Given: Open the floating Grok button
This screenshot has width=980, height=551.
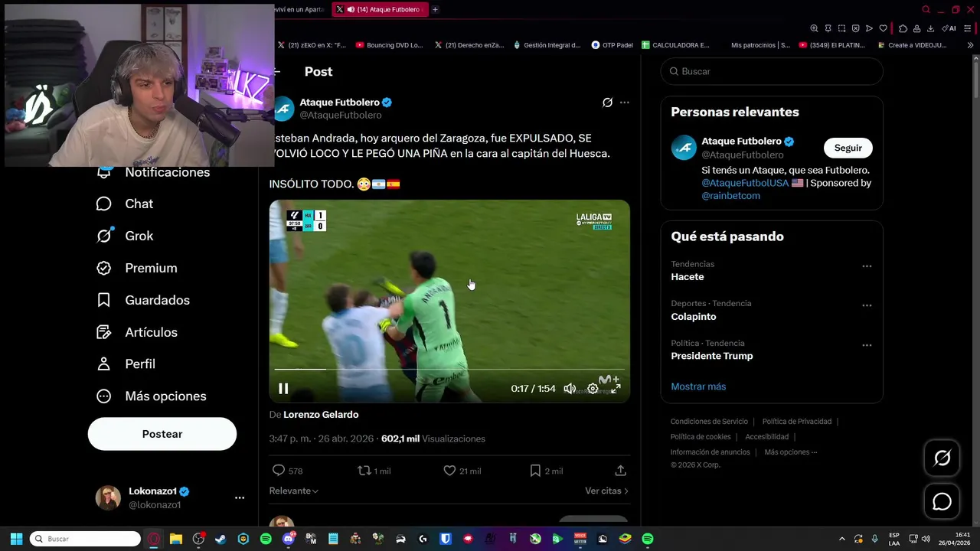Looking at the screenshot, I should (942, 458).
